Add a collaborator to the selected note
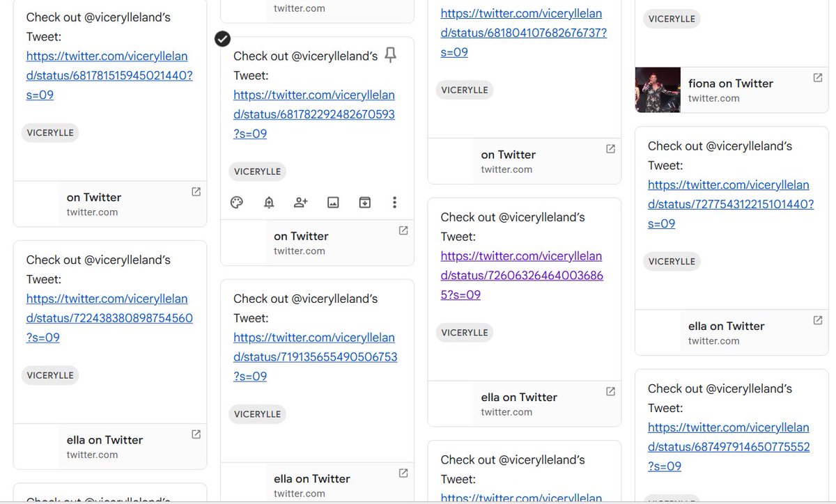The height and width of the screenshot is (504, 836). click(x=301, y=203)
